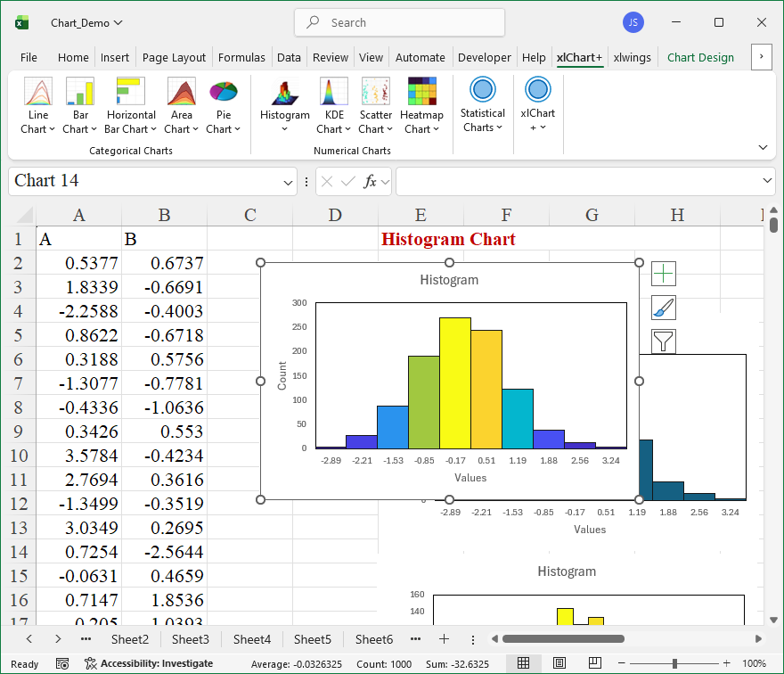This screenshot has height=674, width=784.
Task: Click Accessibility: Investigate in status bar
Action: 149,663
